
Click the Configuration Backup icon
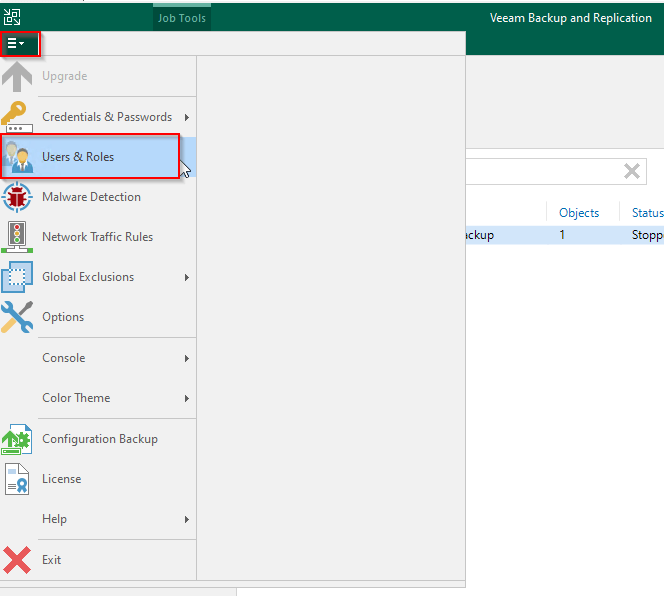[x=17, y=439]
